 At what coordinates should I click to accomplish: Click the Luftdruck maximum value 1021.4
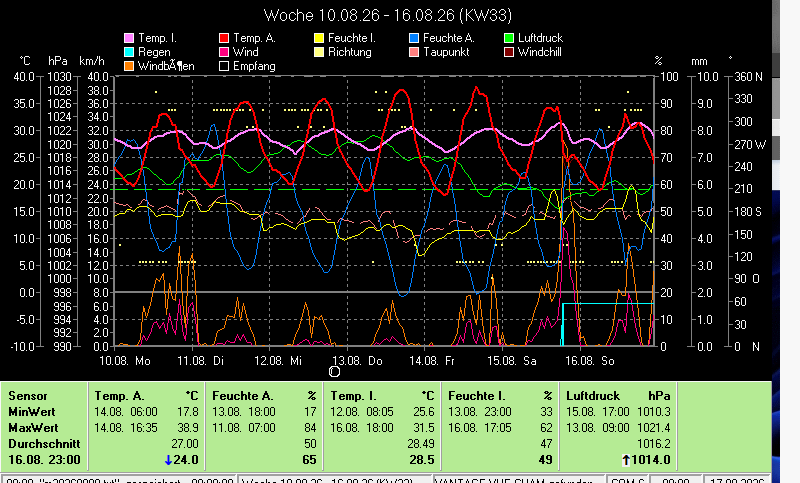(654, 428)
